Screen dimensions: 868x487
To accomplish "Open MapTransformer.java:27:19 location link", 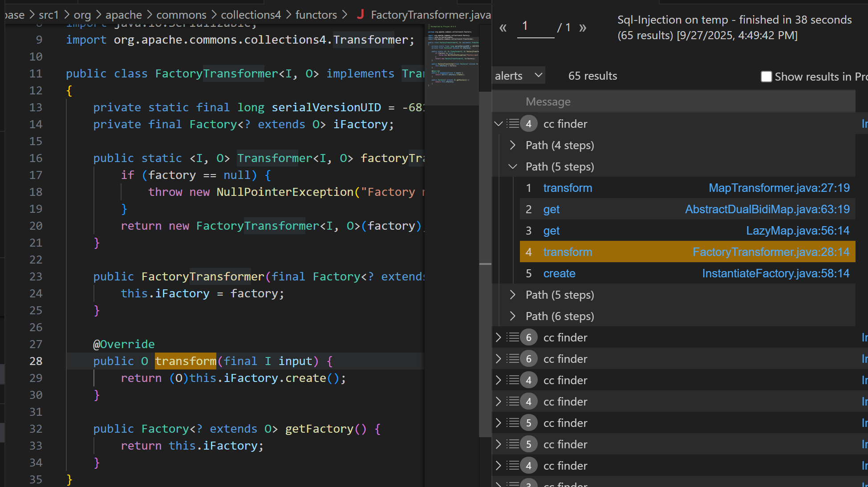I will (779, 188).
